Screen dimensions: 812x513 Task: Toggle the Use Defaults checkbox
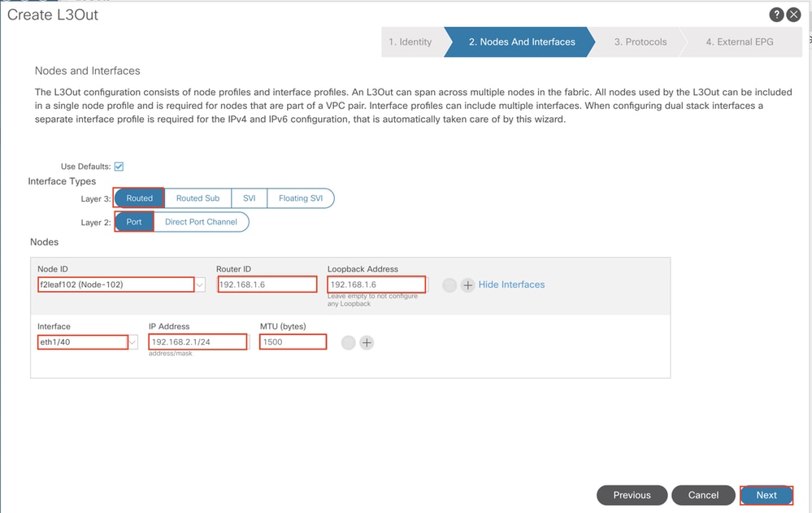[119, 166]
